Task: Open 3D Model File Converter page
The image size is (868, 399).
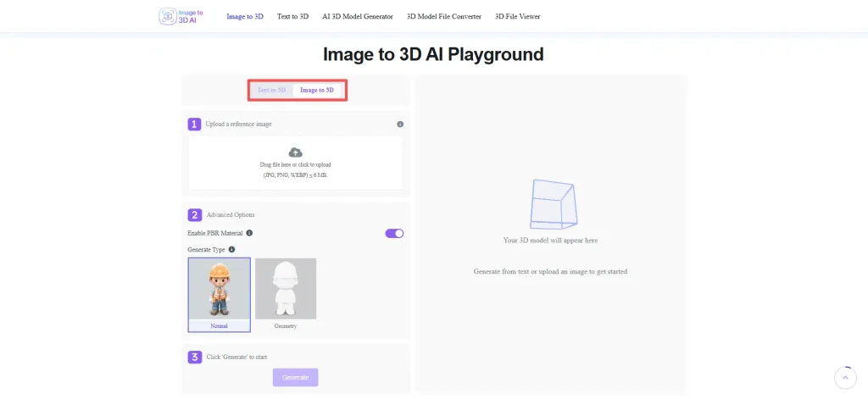Action: tap(444, 17)
